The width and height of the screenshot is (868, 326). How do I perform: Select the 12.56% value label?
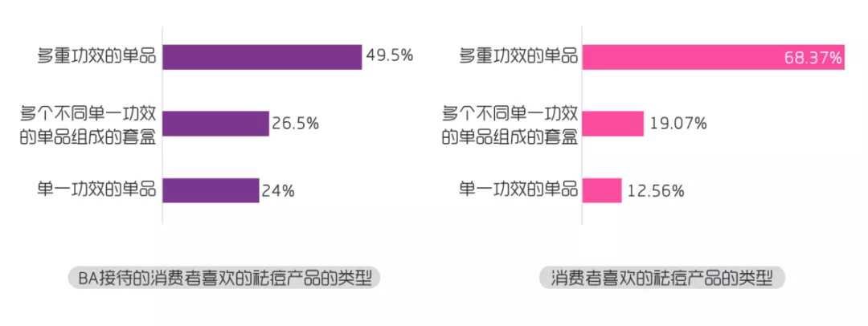click(656, 190)
